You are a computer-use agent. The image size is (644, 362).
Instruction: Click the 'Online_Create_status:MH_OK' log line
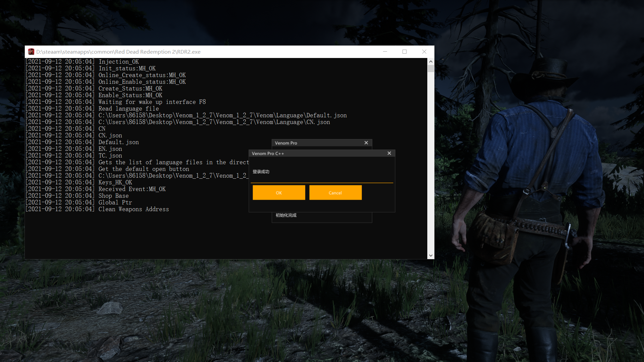pos(106,75)
